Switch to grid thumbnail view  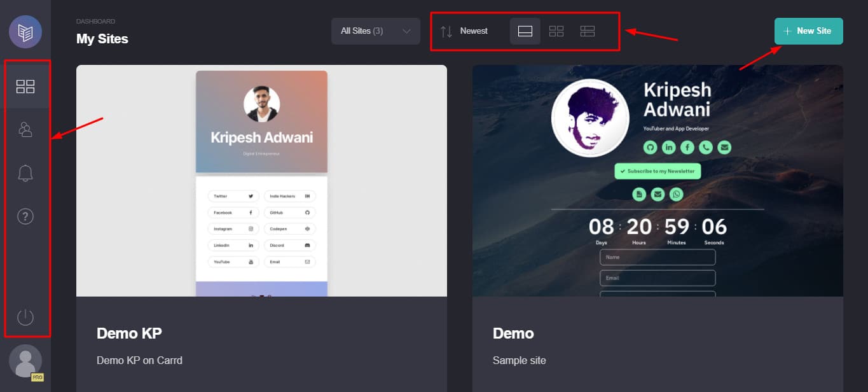coord(556,31)
